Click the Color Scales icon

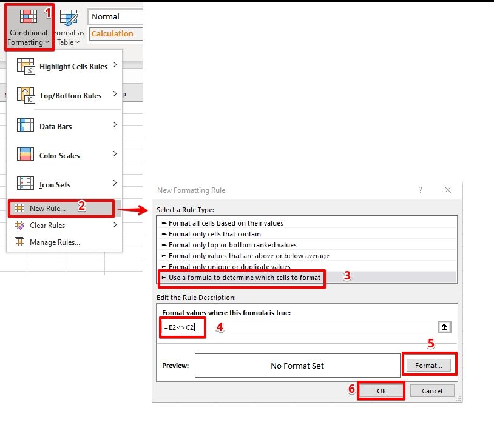point(25,154)
